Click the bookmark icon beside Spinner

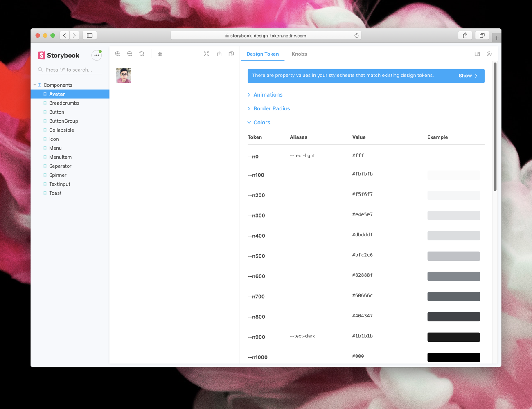coord(45,175)
